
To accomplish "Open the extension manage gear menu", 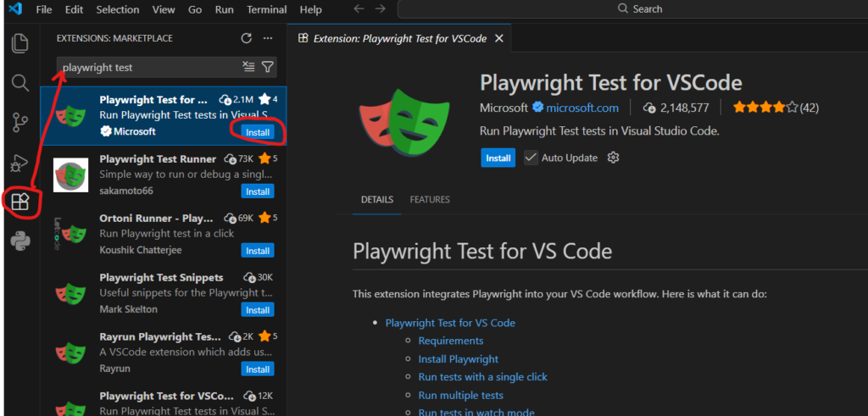I will [615, 158].
